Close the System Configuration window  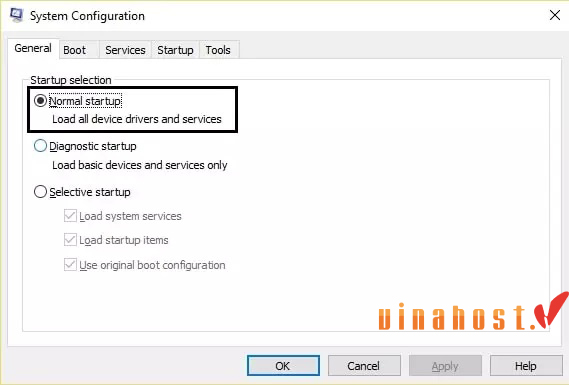click(x=555, y=15)
